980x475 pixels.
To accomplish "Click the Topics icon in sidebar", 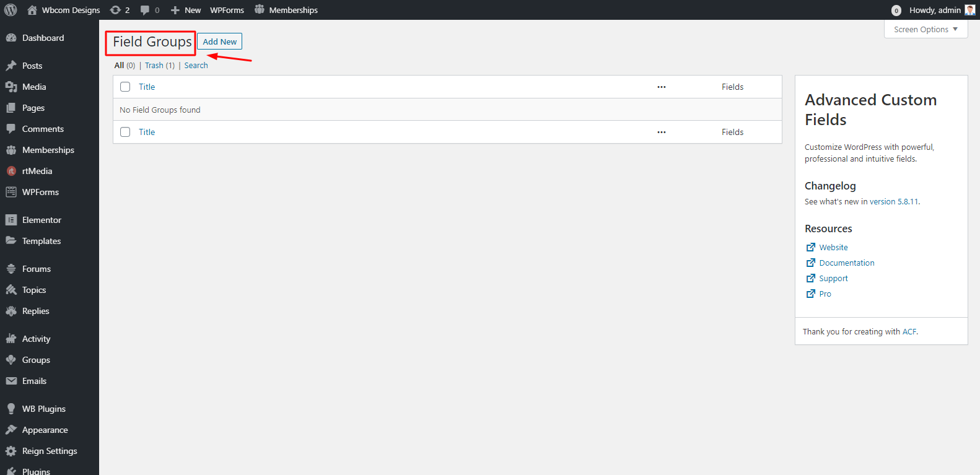I will (x=11, y=290).
